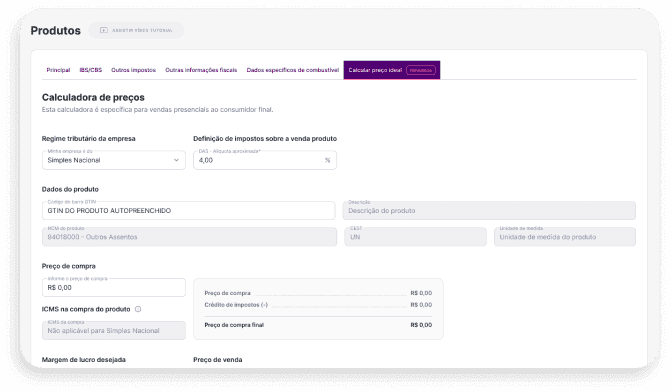Screen dimensions: 672x392
Task: Click the percent symbol in DAS field
Action: pyautogui.click(x=327, y=160)
